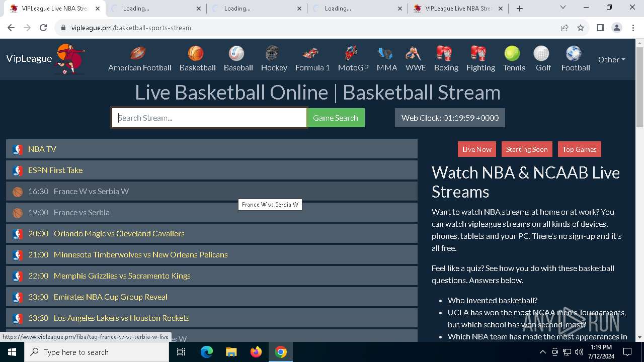The image size is (644, 362).
Task: Go back using browser back arrow
Action: tap(11, 28)
